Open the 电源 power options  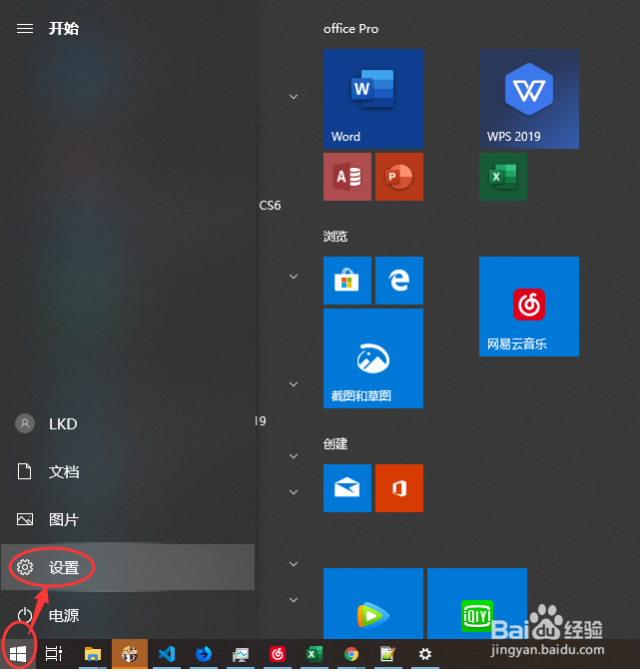(x=128, y=615)
